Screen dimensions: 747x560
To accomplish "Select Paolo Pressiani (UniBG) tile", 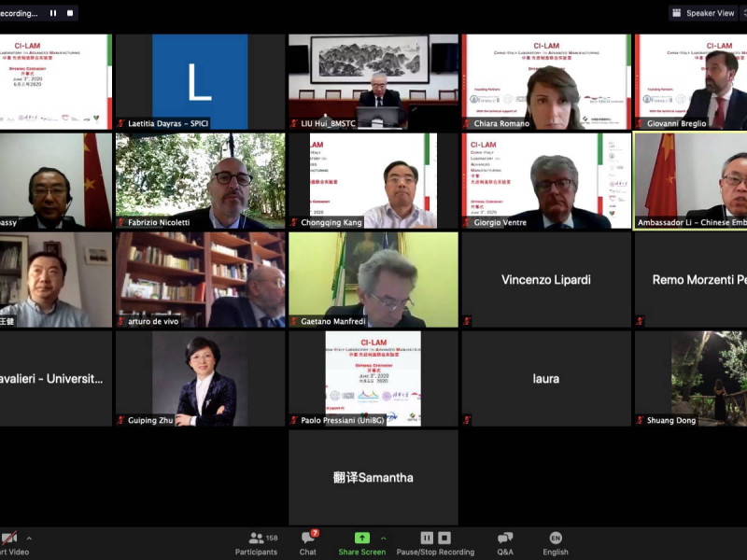I will (x=373, y=379).
